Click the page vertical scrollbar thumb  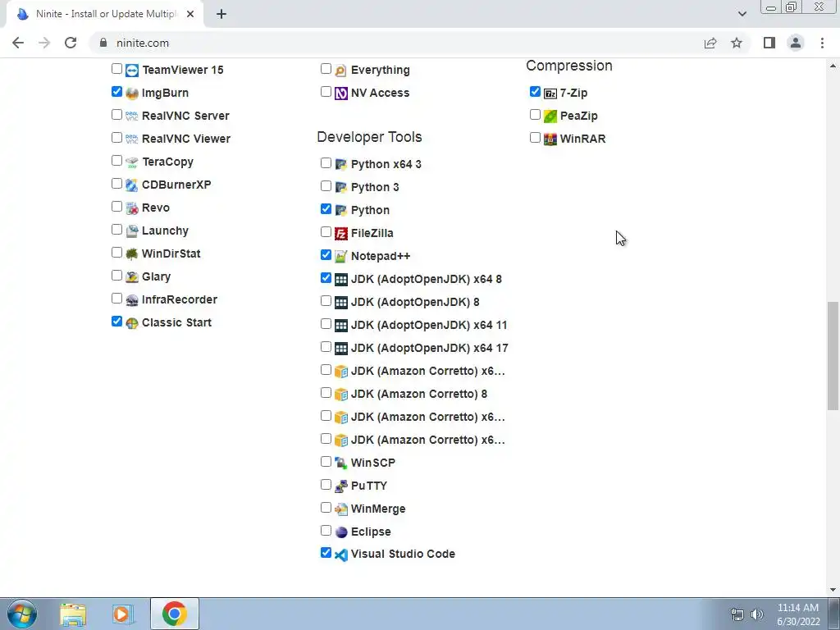pyautogui.click(x=833, y=356)
